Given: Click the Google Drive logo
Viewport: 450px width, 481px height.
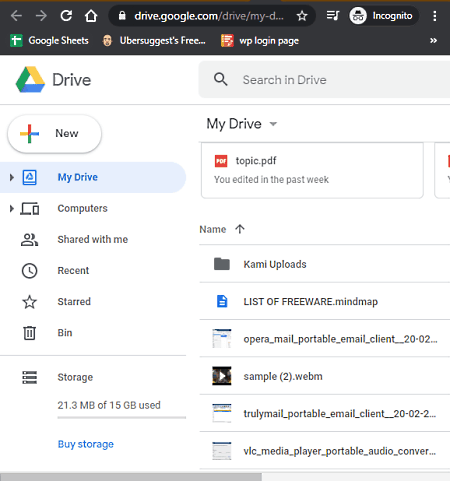Looking at the screenshot, I should 30,80.
